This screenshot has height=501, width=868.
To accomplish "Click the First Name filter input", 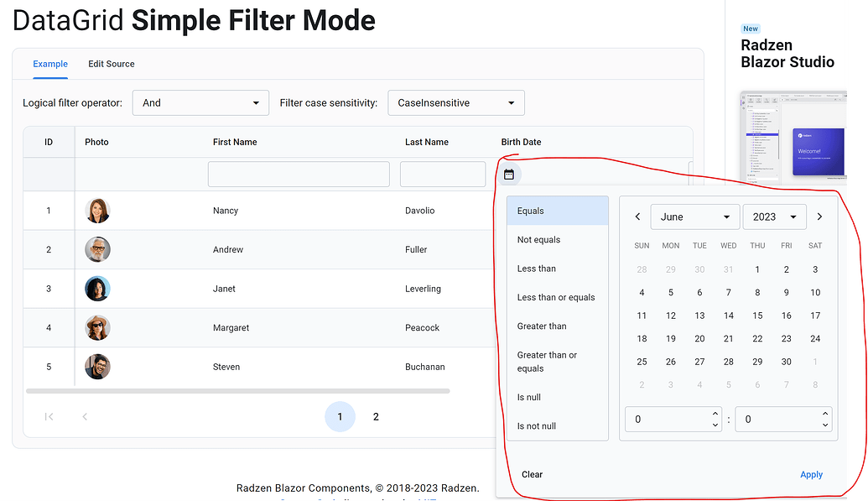I will [x=299, y=175].
